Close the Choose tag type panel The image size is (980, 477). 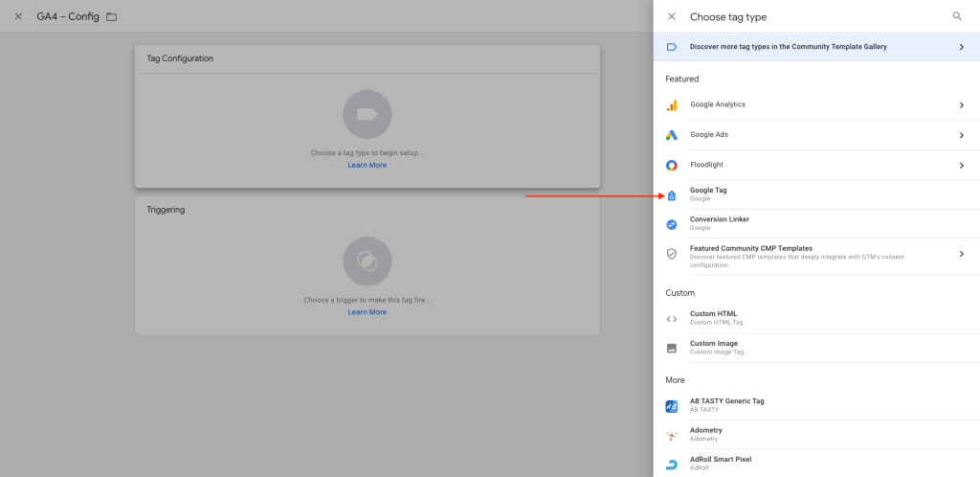(x=672, y=16)
